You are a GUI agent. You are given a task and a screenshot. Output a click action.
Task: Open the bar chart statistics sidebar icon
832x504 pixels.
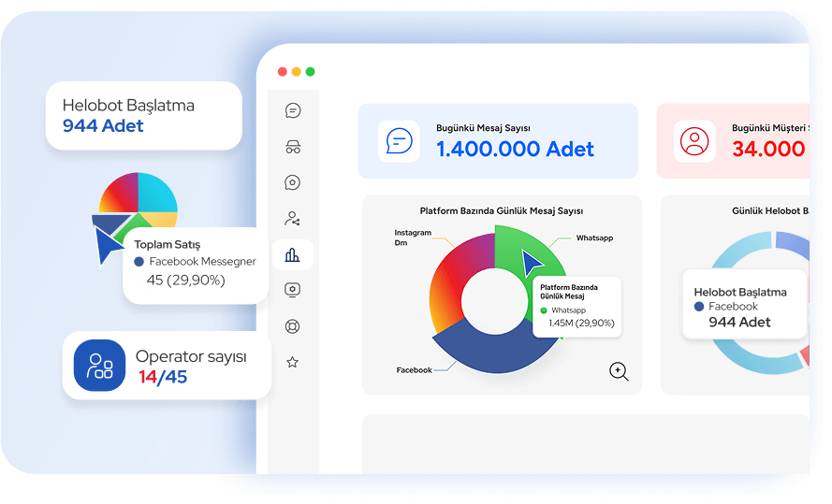(293, 254)
